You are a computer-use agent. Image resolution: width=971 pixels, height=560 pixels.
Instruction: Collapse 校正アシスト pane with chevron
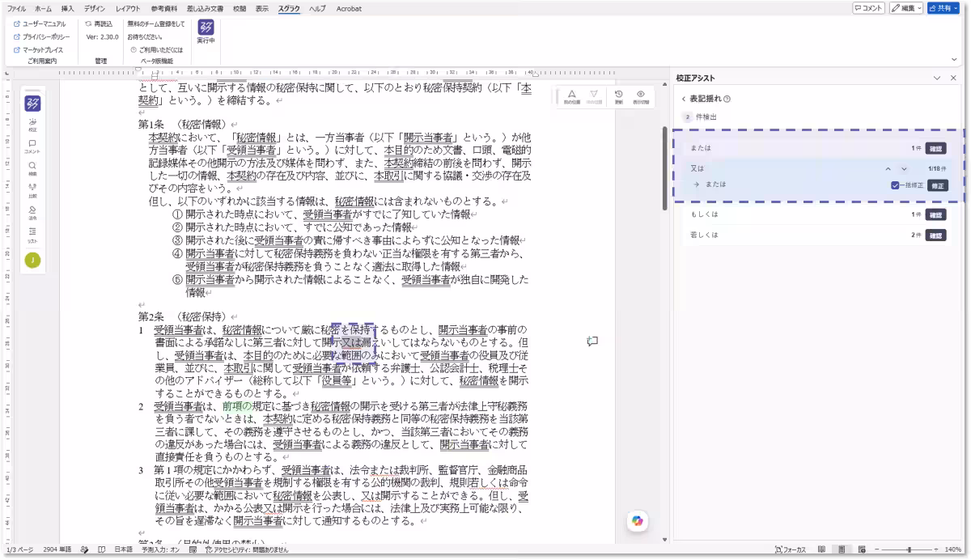coord(938,78)
